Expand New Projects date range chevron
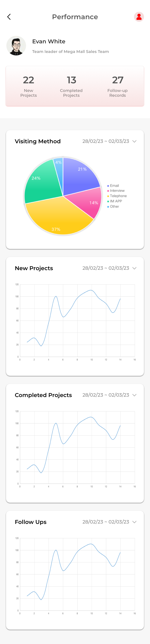The width and height of the screenshot is (150, 644). click(134, 268)
